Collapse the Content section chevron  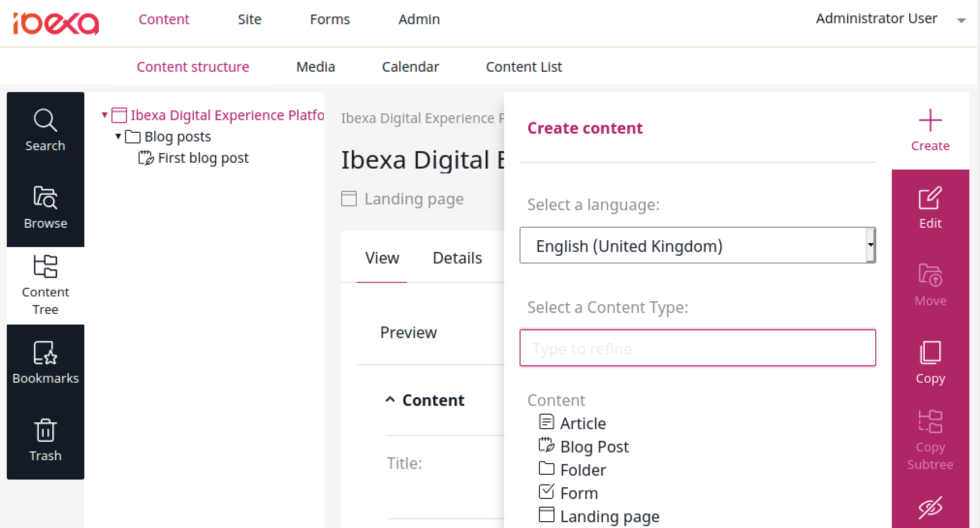point(390,400)
